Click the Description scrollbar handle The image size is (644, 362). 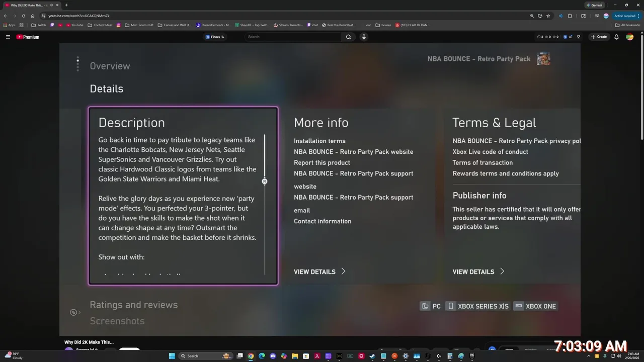click(x=265, y=181)
